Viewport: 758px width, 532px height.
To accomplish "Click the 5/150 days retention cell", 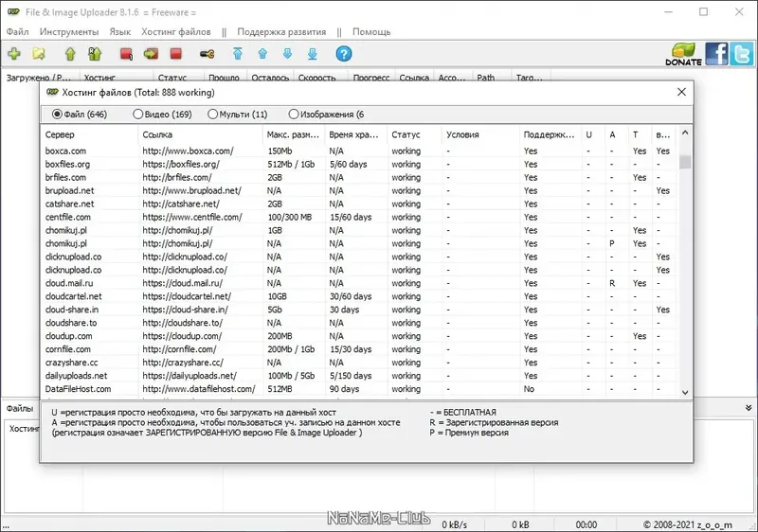I will 351,376.
